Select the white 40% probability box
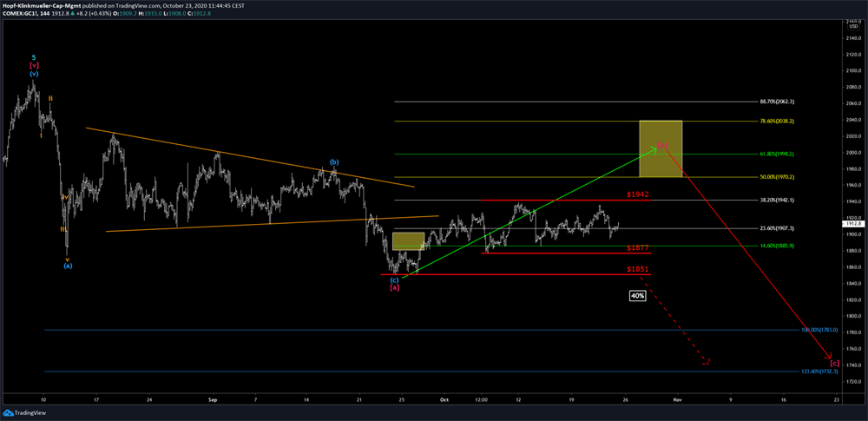The width and height of the screenshot is (868, 421). pos(637,296)
